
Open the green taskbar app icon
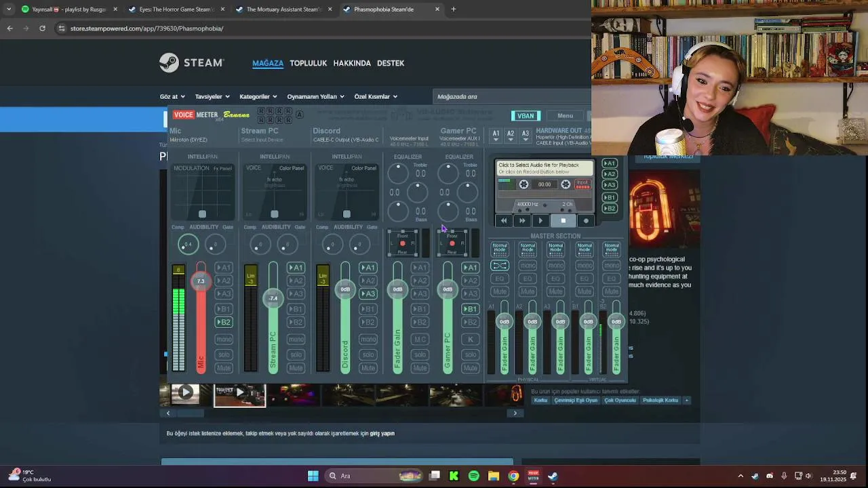point(454,476)
